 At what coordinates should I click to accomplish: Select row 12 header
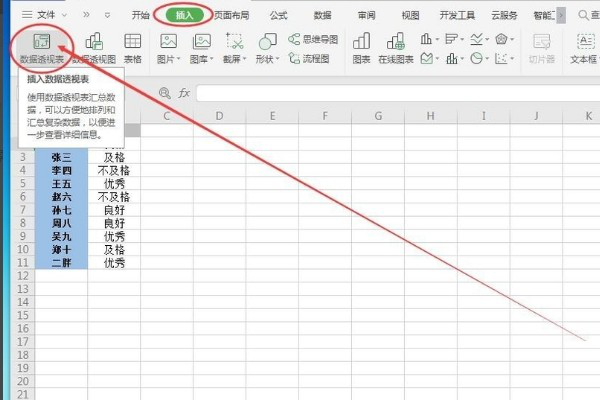23,276
